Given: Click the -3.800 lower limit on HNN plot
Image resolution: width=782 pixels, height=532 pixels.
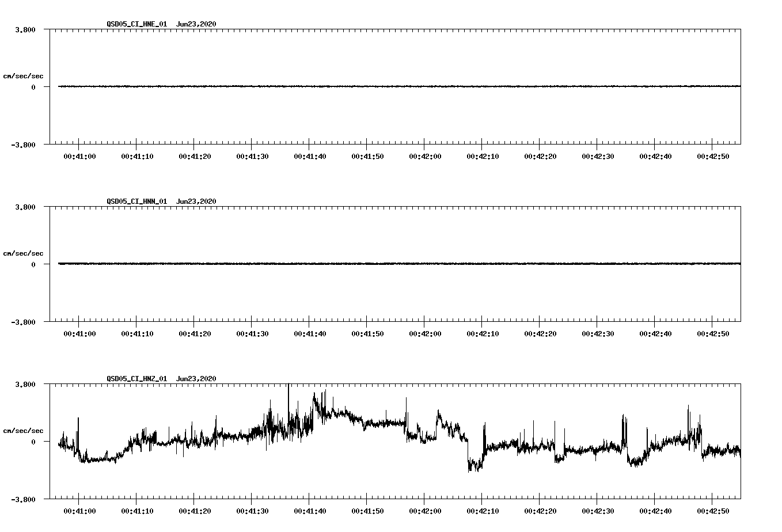Looking at the screenshot, I should pos(23,322).
